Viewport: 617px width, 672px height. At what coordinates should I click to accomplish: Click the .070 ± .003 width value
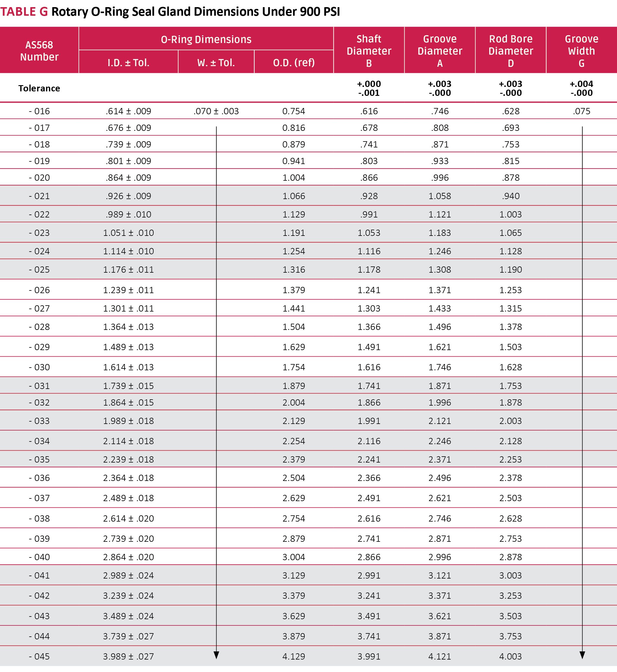tap(216, 111)
